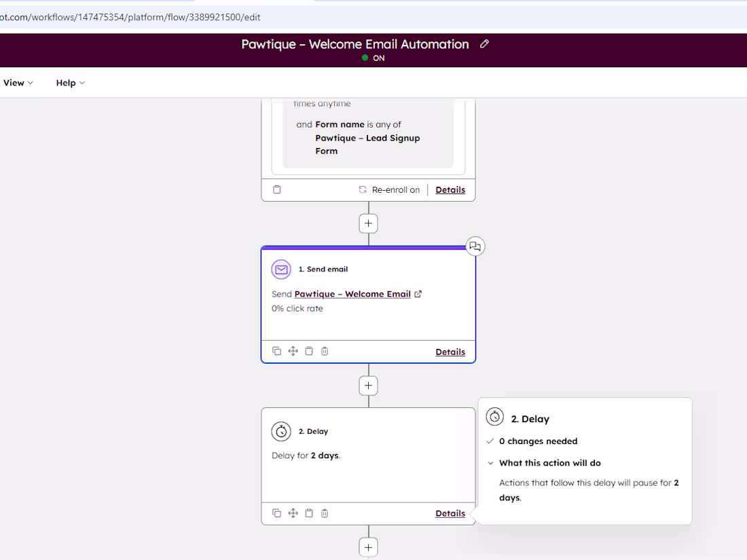This screenshot has height=560, width=747.
Task: Click the '0 changes needed' status text
Action: pos(538,441)
